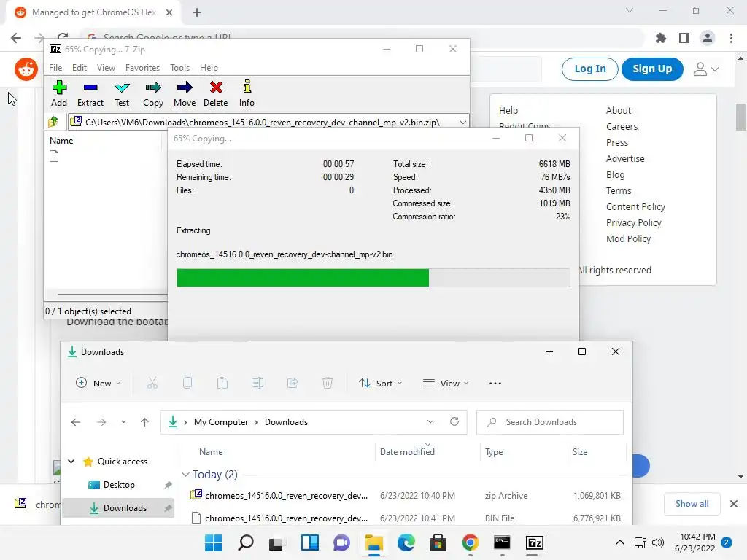Open Chrome three-dot menu
The height and width of the screenshot is (560, 747).
pyautogui.click(x=731, y=38)
